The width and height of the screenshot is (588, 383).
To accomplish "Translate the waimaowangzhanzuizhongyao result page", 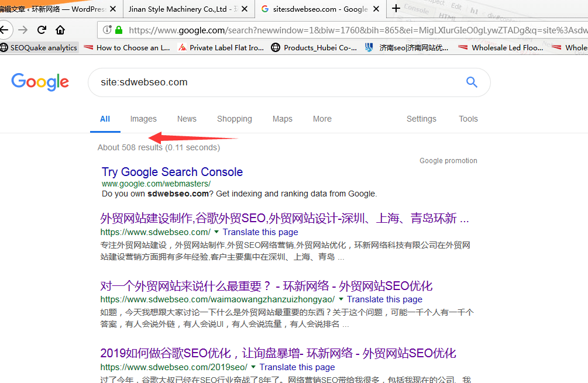I will point(384,299).
